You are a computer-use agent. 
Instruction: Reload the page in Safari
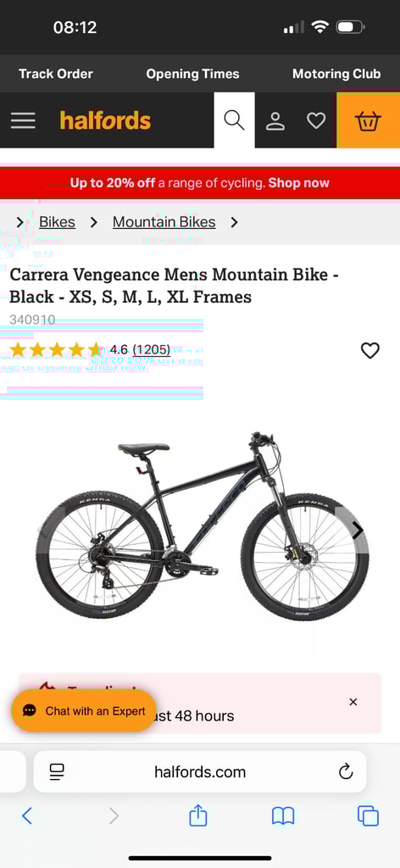(x=346, y=771)
